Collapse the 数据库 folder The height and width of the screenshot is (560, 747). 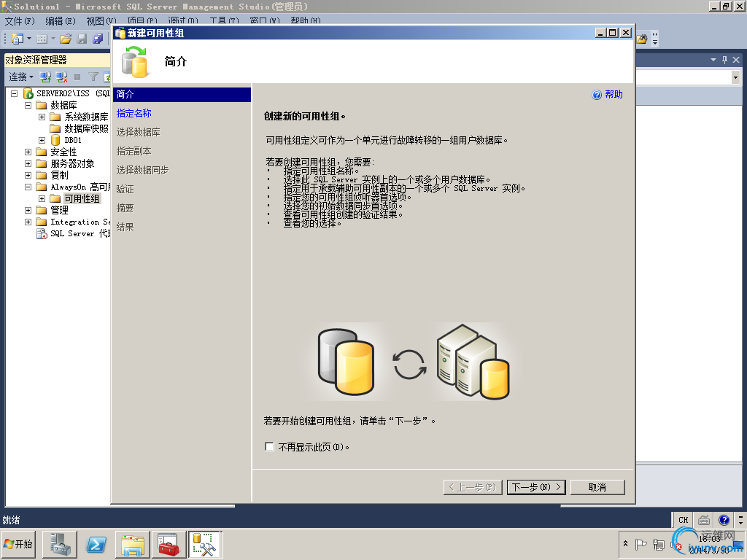pos(28,105)
